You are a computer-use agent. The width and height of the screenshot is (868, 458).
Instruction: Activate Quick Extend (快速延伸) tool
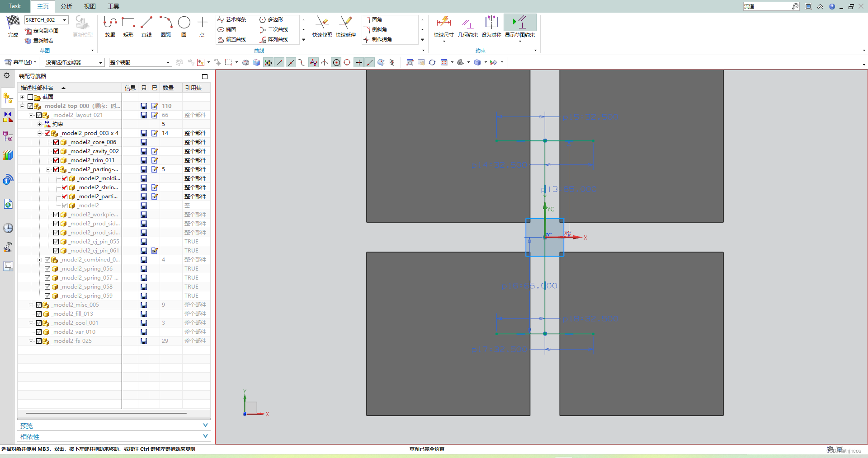pyautogui.click(x=346, y=26)
